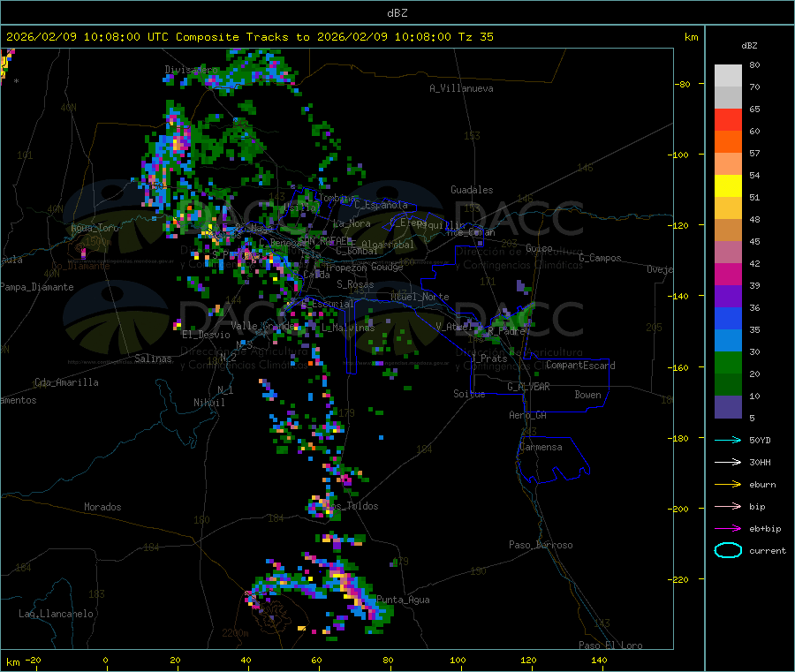Choose the bright green 20–30 dBZ swatch

coord(728,362)
